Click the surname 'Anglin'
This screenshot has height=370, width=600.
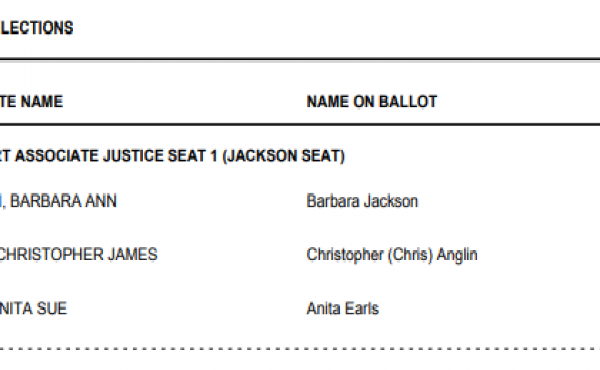click(457, 255)
